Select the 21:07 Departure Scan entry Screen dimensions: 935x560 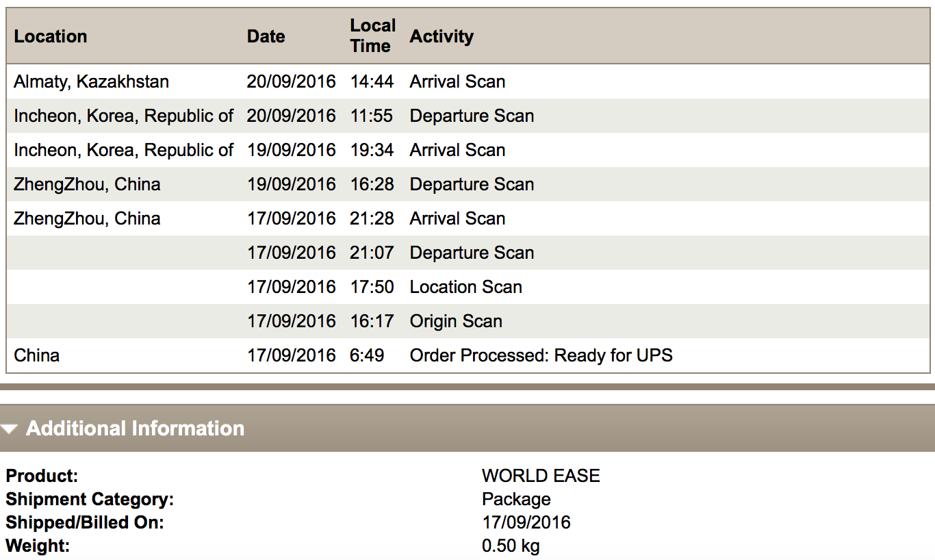(x=472, y=253)
